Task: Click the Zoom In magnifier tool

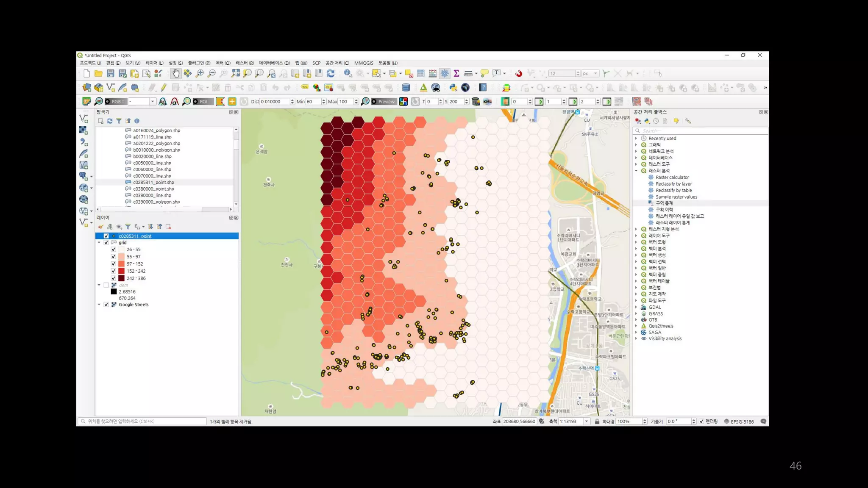Action: tap(200, 74)
